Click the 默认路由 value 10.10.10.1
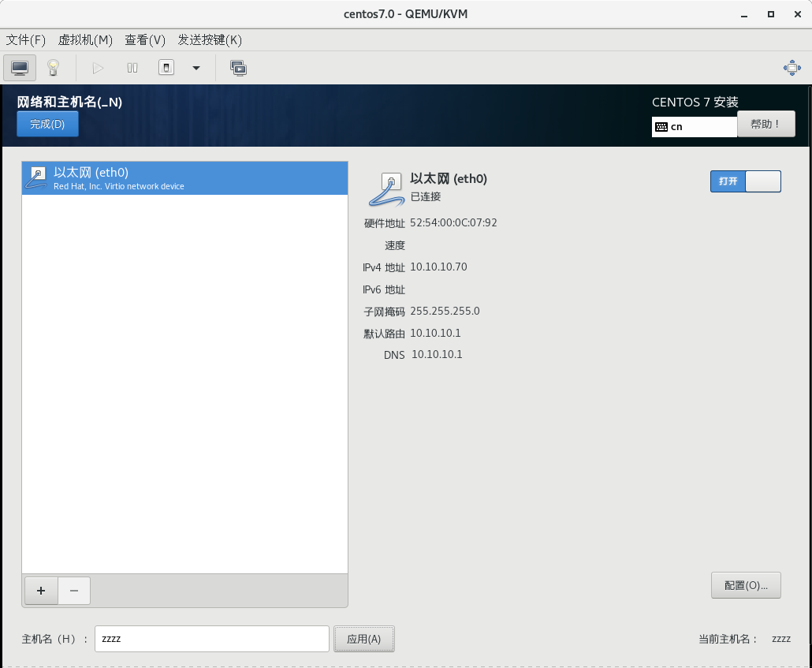Screen dimensions: 812x668 (435, 334)
